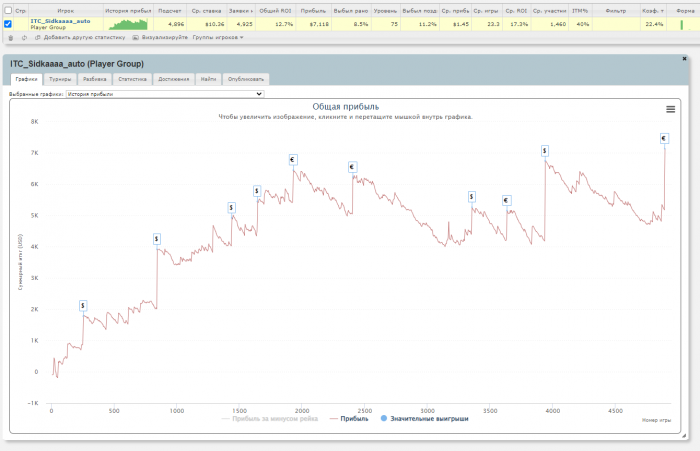Open the Достижения tab
The height and width of the screenshot is (451, 700).
(174, 79)
